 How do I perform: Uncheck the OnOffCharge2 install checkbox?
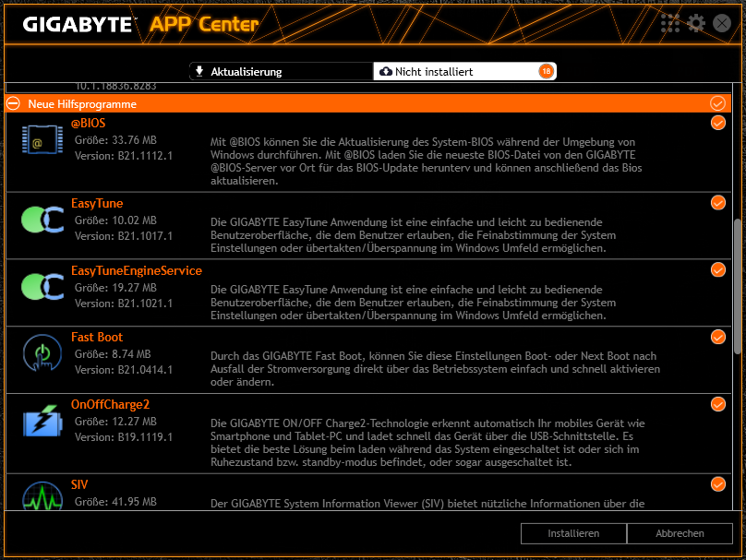[x=718, y=404]
